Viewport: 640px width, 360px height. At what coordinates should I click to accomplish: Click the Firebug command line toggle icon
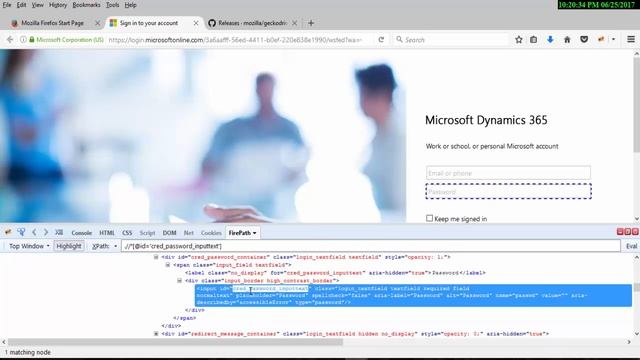[x=59, y=232]
